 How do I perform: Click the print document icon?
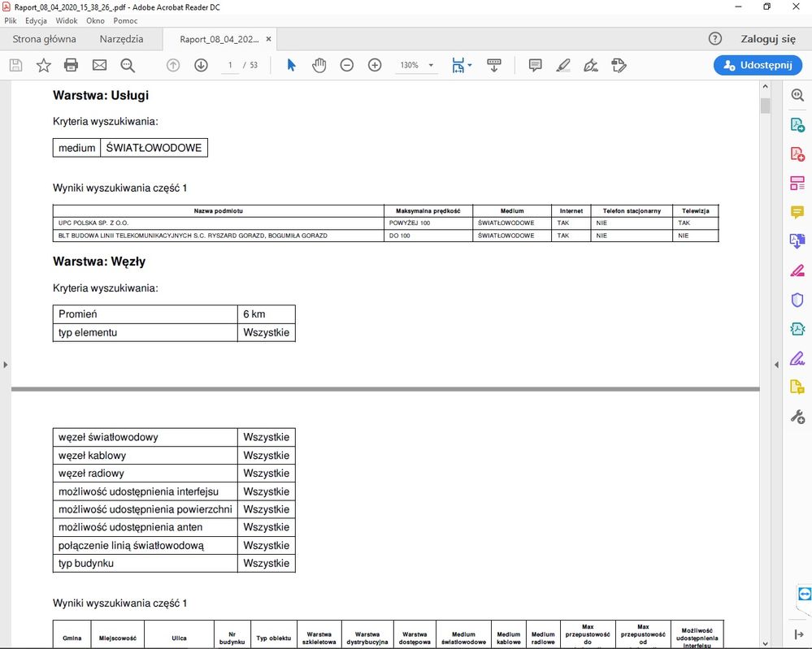(72, 65)
